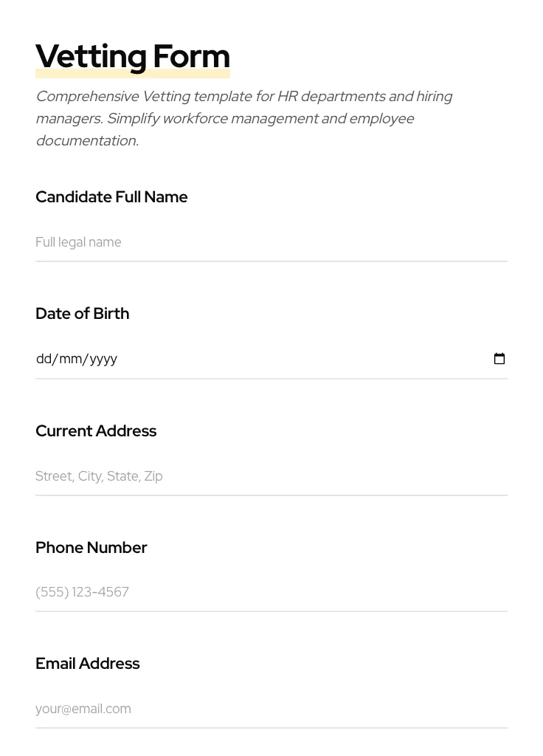
Task: Click the "Email Address" label
Action: [x=87, y=664]
